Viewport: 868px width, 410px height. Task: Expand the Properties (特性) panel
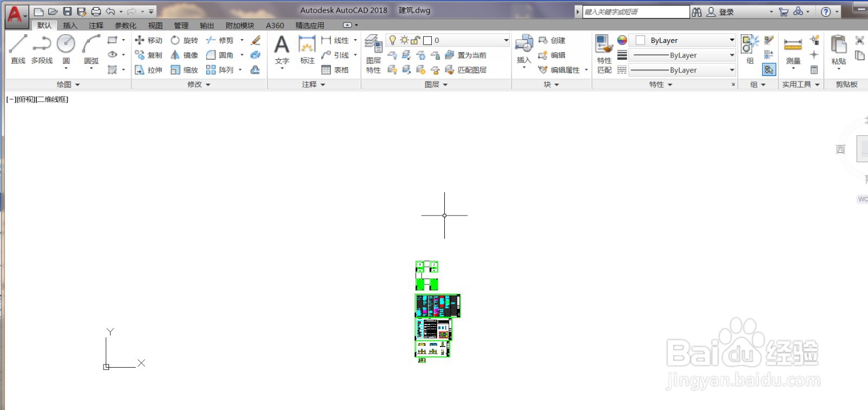coord(661,84)
